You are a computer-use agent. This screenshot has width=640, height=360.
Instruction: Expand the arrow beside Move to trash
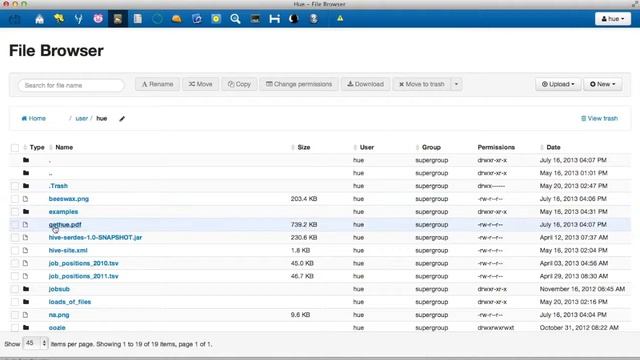click(x=456, y=84)
